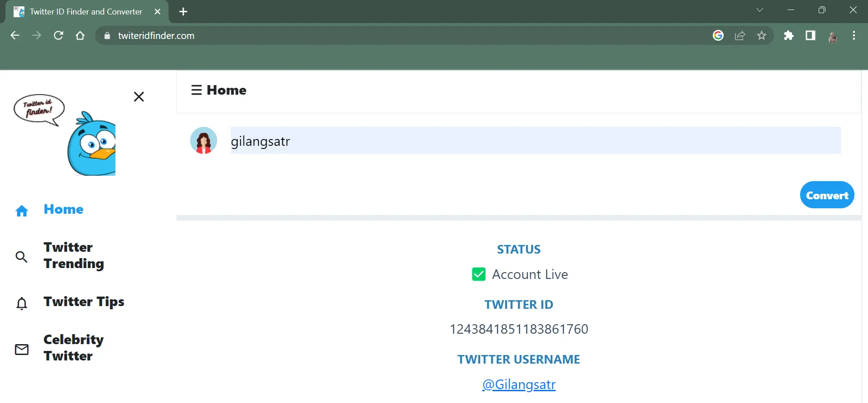Minimize the browser window
The height and width of the screenshot is (403, 868).
tap(791, 10)
